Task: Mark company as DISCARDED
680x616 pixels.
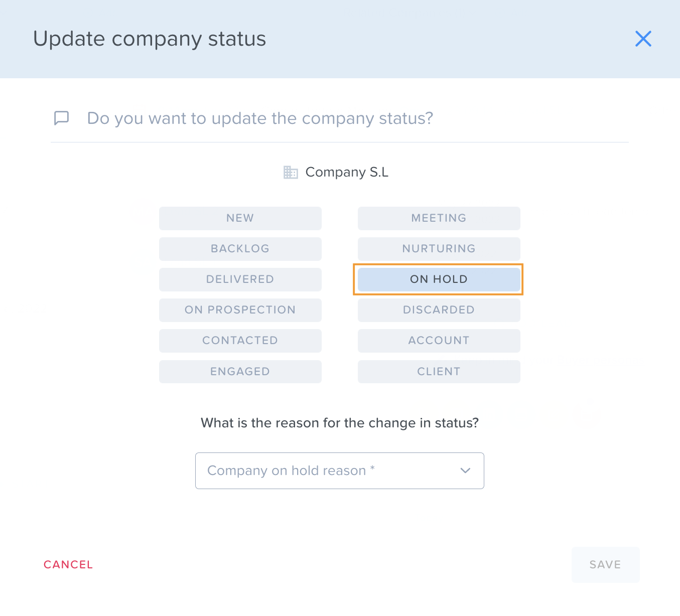Action: (439, 310)
